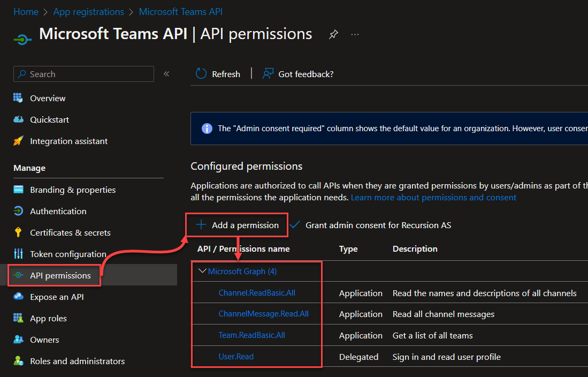The image size is (588, 377).
Task: Open Quickstart from the sidebar
Action: click(x=19, y=119)
